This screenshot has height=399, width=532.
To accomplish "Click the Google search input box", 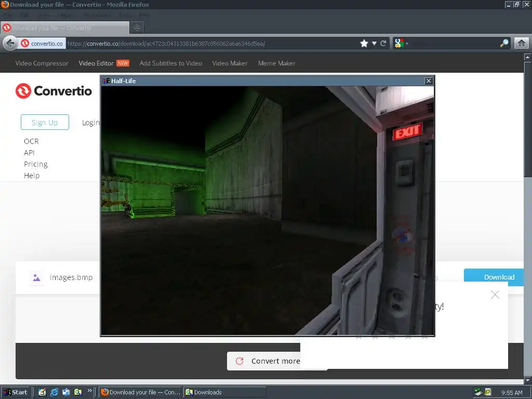I will click(454, 44).
